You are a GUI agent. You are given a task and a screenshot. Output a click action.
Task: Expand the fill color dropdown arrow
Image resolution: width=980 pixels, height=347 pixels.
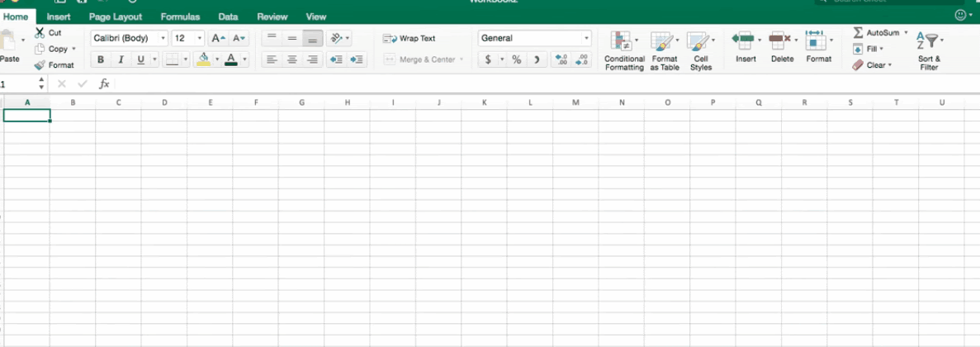click(217, 59)
